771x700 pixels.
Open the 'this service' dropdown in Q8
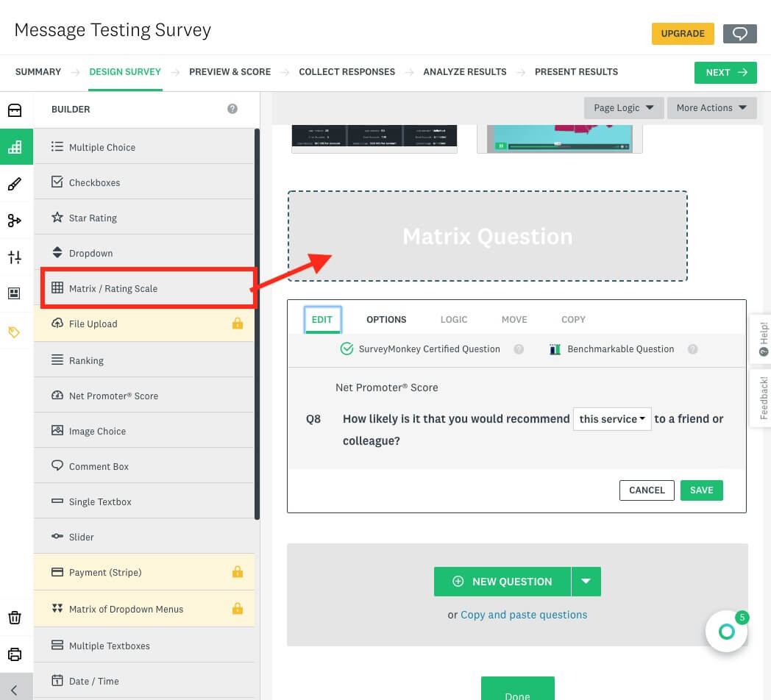(611, 418)
